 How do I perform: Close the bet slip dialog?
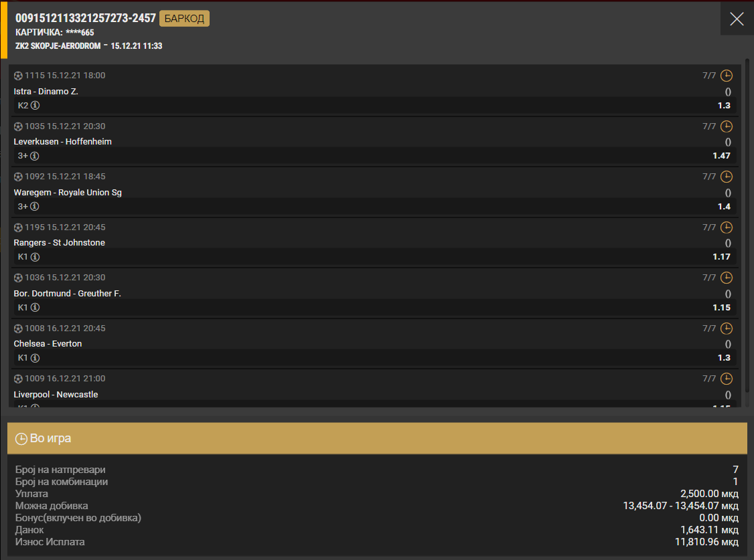tap(737, 19)
